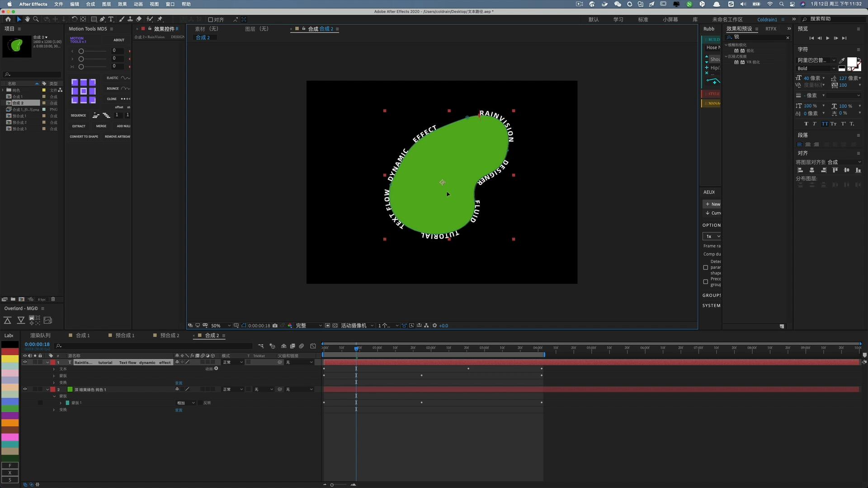
Task: Open the 合成 composition menu
Action: pos(90,4)
